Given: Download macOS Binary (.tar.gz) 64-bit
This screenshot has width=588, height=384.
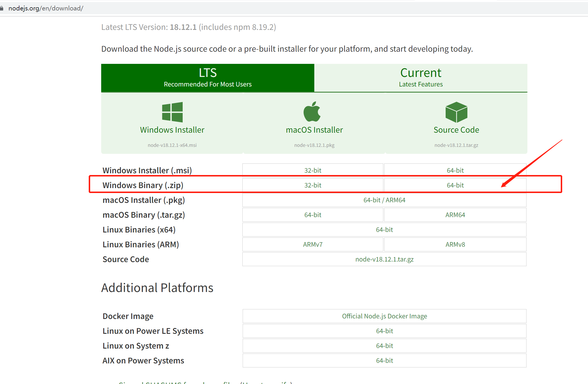Looking at the screenshot, I should 313,215.
